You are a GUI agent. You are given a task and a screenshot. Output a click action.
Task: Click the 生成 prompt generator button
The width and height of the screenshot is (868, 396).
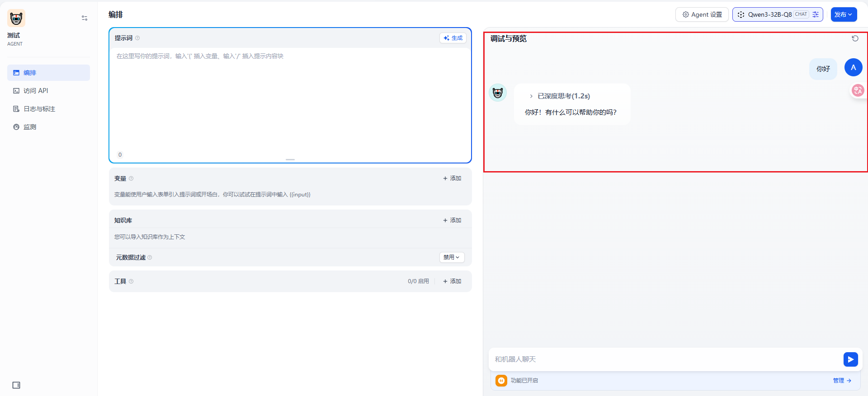[x=453, y=38]
